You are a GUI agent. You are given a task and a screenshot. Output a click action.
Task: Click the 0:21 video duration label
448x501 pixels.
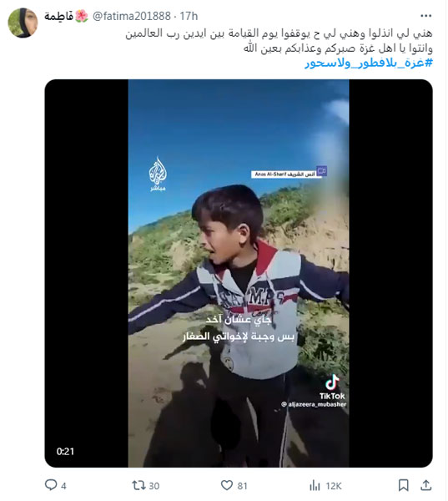(65, 451)
